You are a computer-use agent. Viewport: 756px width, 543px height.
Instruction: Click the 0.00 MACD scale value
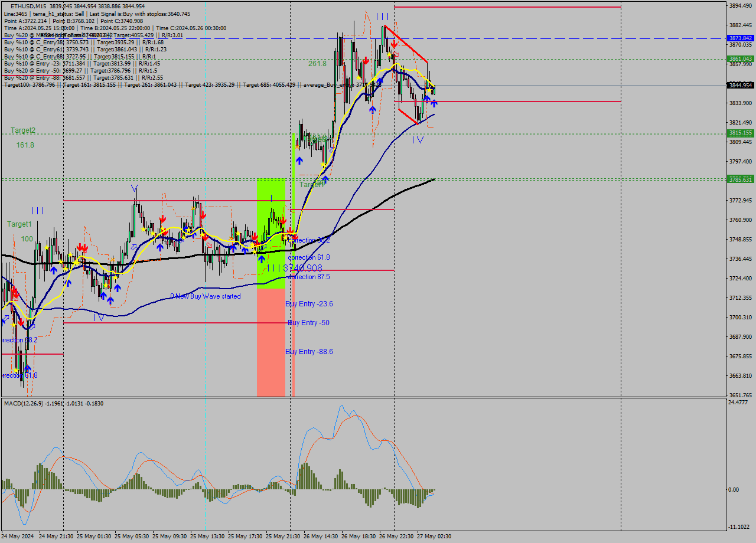tap(734, 490)
